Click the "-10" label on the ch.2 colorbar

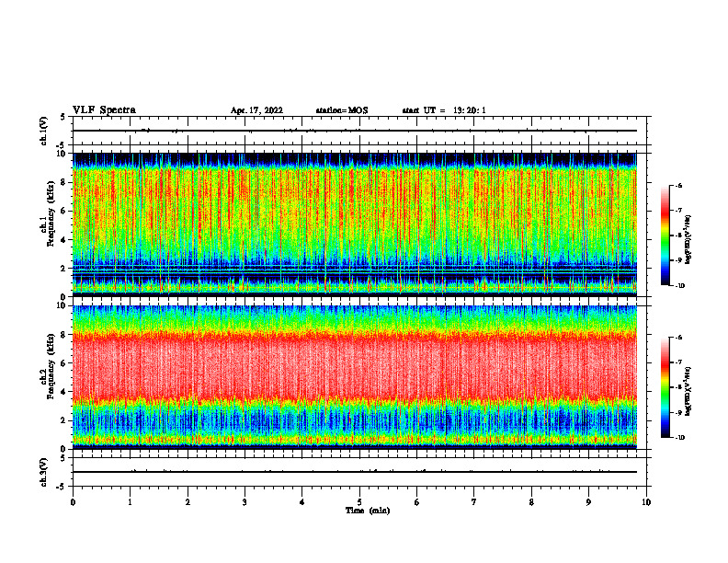coord(680,438)
